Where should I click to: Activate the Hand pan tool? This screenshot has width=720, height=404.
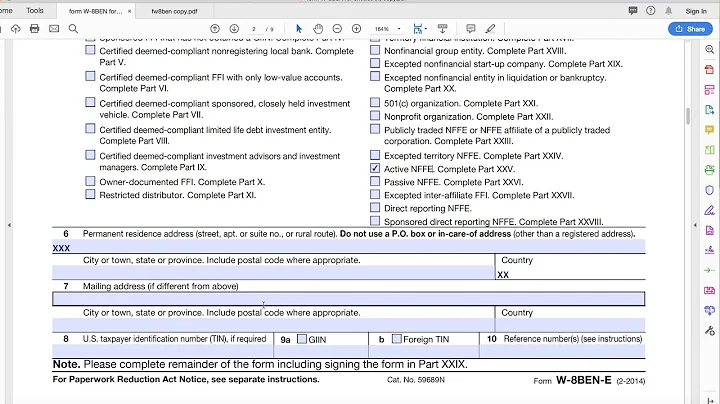coord(318,29)
